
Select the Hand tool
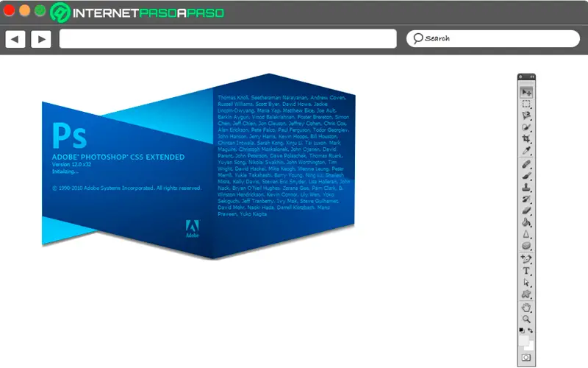click(x=526, y=308)
